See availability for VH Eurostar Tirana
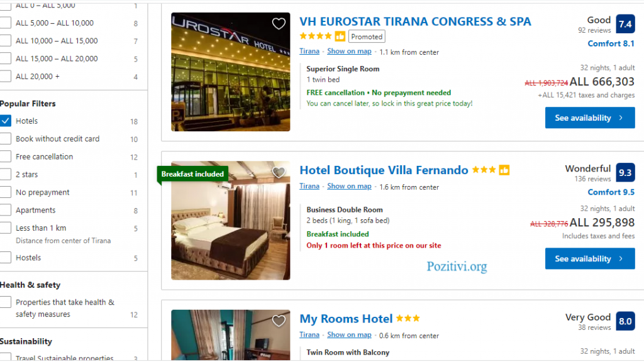 [590, 118]
